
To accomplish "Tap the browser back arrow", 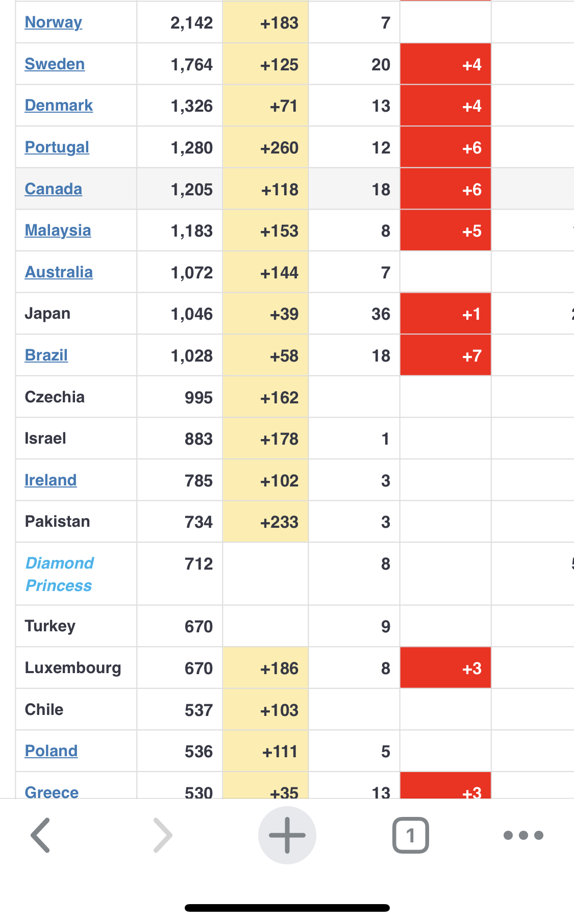I will pos(40,835).
